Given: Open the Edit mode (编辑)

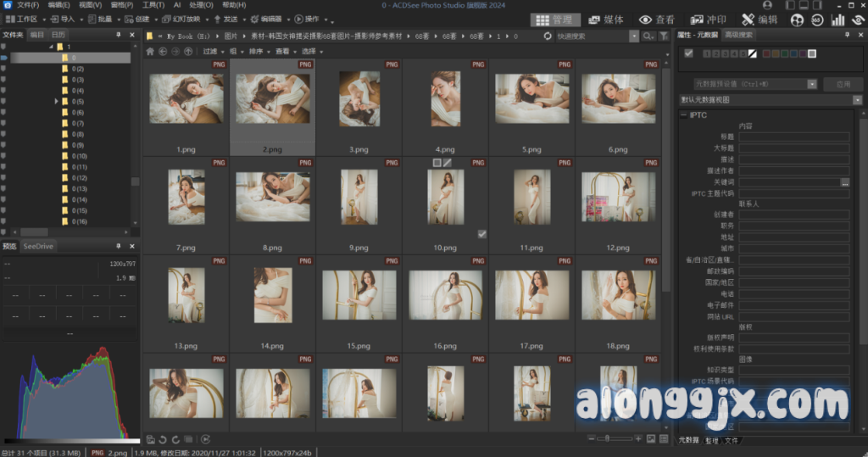Looking at the screenshot, I should coord(759,20).
